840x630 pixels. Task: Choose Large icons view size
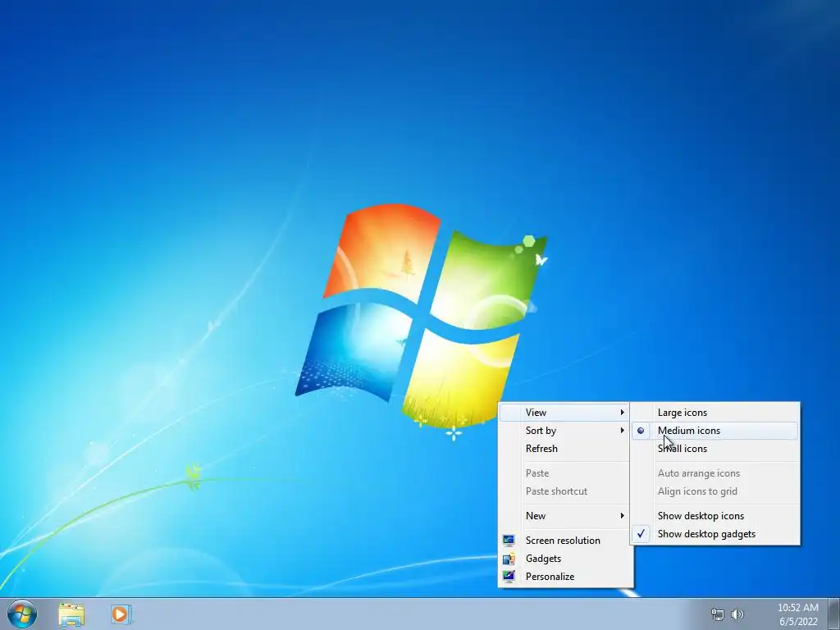pos(714,413)
